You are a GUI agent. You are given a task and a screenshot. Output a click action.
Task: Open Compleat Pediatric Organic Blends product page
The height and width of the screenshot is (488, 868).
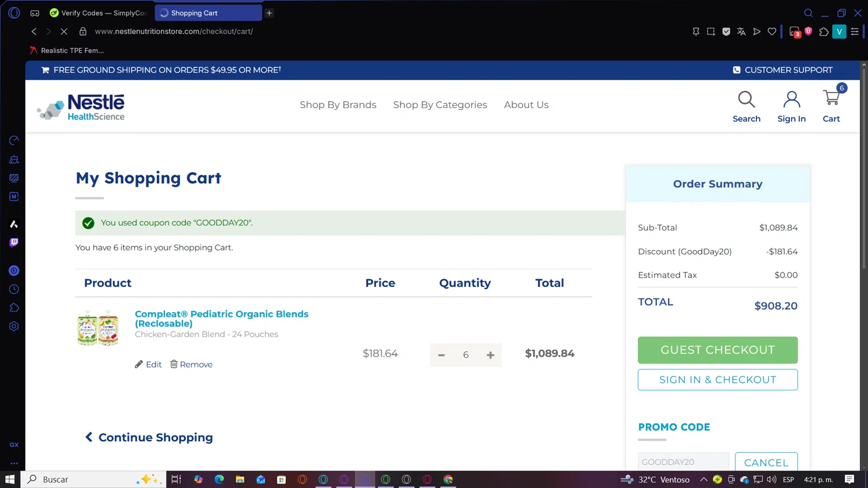click(222, 319)
